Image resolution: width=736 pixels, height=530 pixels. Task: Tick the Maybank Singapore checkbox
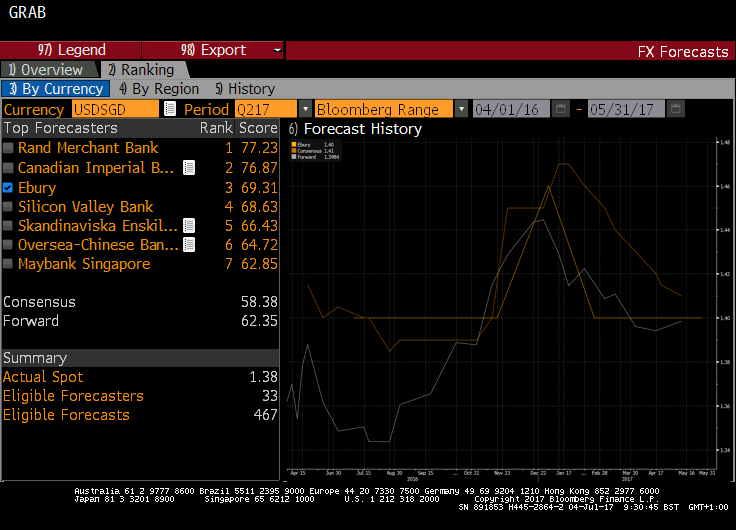8,264
